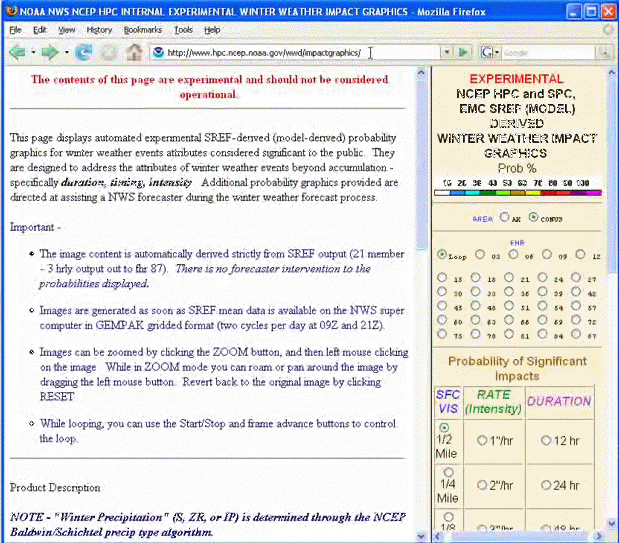
Task: Click the Firefox icon in title bar
Action: (x=11, y=11)
